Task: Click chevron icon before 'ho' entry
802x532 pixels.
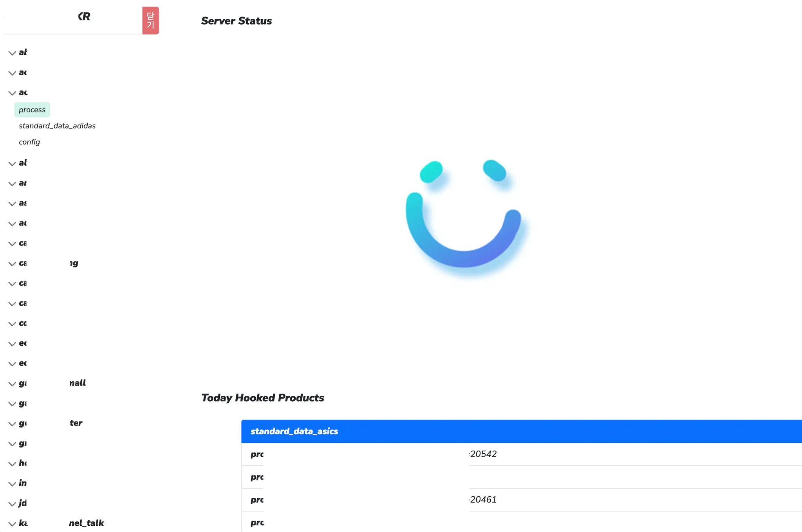Action: 12,464
